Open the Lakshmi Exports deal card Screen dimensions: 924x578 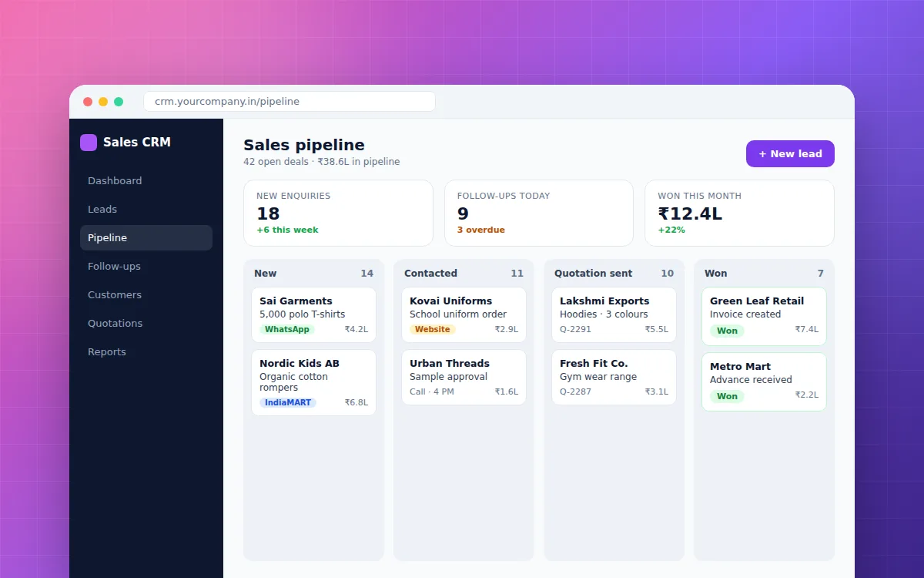614,314
